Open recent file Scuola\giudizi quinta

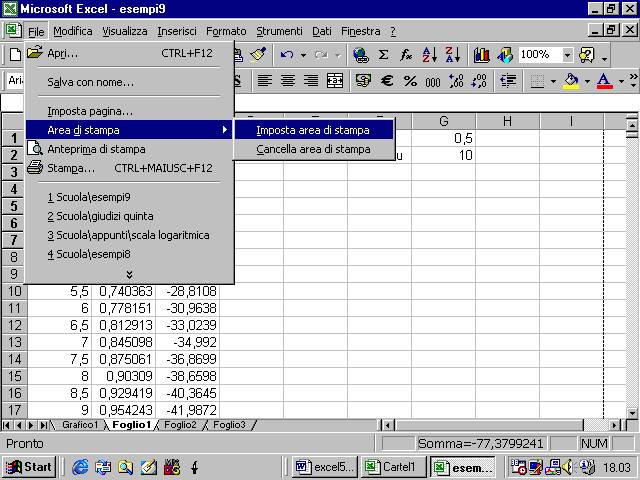pos(129,216)
